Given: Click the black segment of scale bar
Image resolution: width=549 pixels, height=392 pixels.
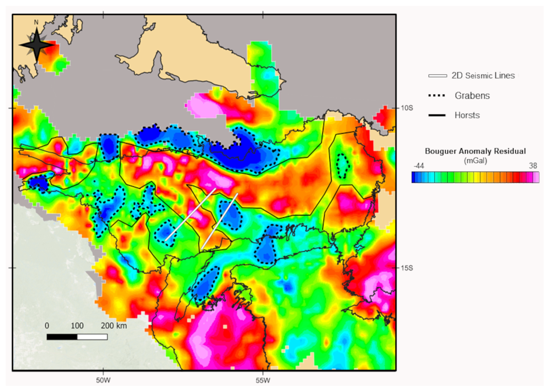Looking at the screenshot, I should (62, 337).
